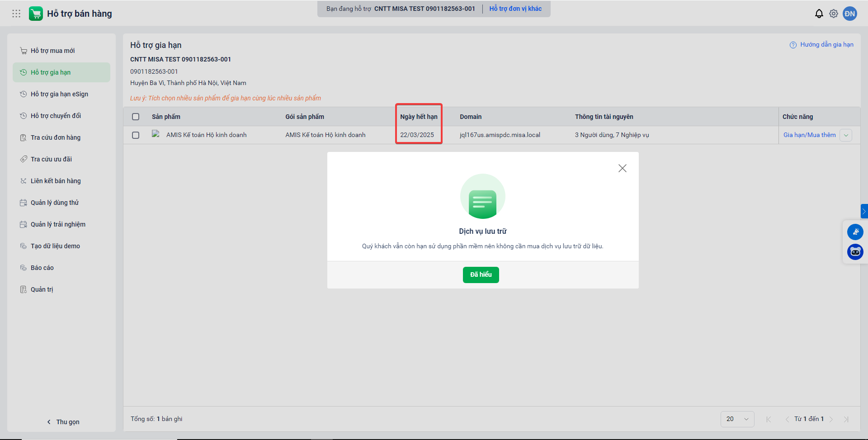Click the icon next to Tạo dữ liệu demo
This screenshot has width=868, height=440.
23,246
